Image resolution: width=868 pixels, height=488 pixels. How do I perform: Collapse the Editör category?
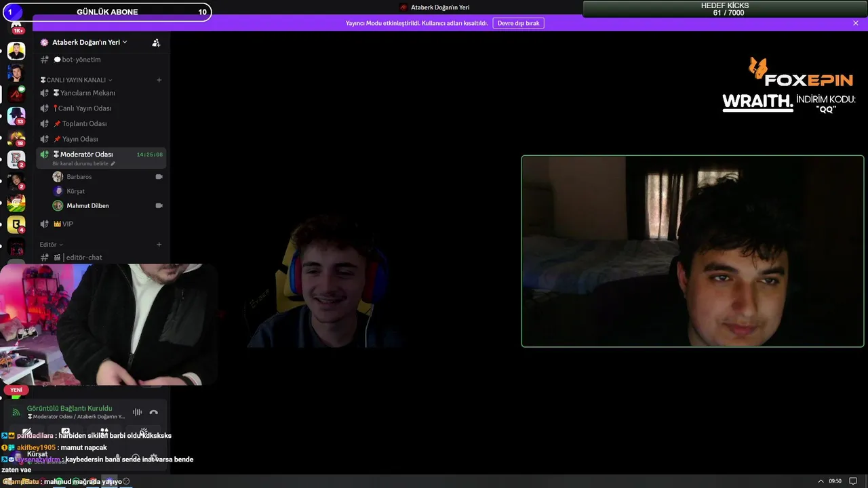point(51,245)
